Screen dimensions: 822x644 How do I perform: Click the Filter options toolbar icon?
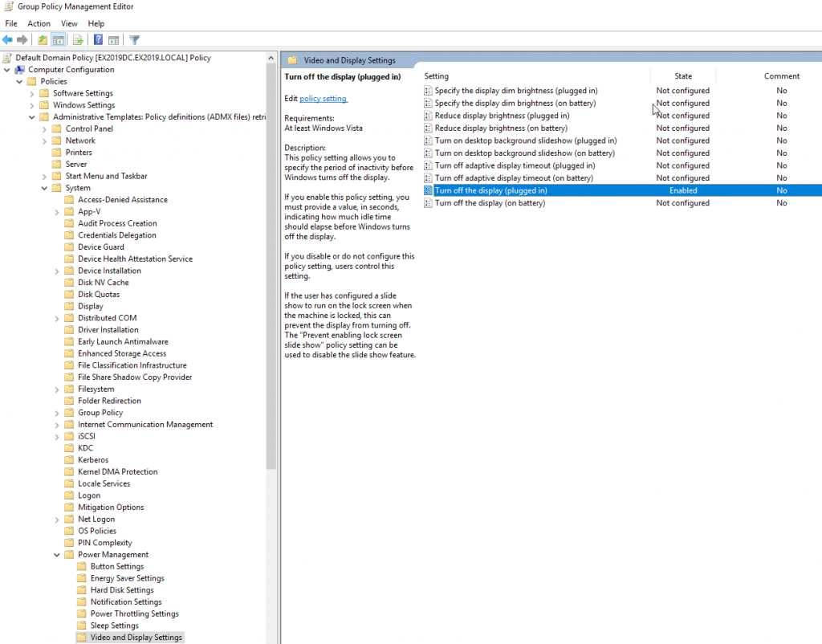(x=134, y=39)
